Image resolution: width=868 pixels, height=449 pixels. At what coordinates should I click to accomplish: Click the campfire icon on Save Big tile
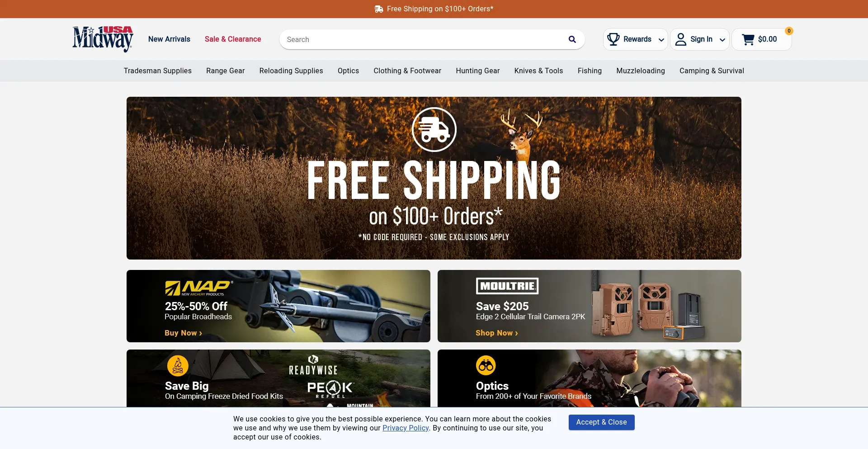pos(178,366)
